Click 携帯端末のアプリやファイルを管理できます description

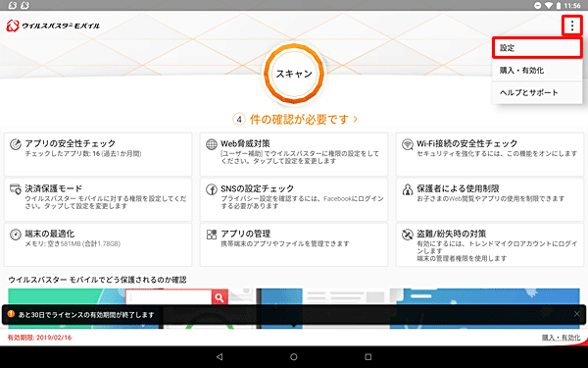285,243
